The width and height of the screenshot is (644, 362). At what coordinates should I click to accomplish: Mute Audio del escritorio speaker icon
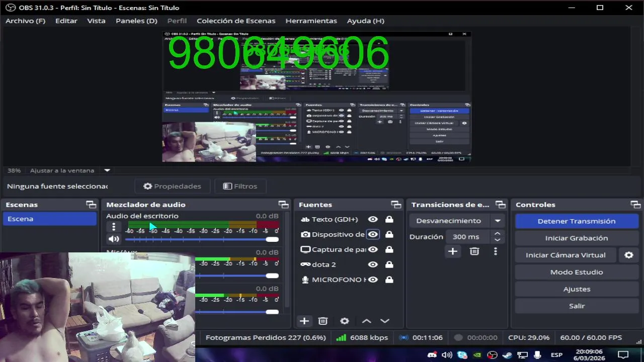pyautogui.click(x=114, y=239)
